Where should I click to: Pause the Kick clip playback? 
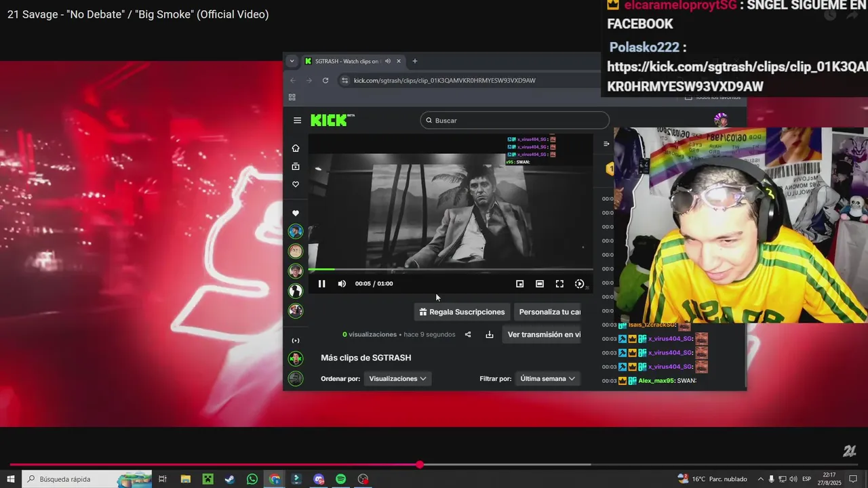pos(321,284)
